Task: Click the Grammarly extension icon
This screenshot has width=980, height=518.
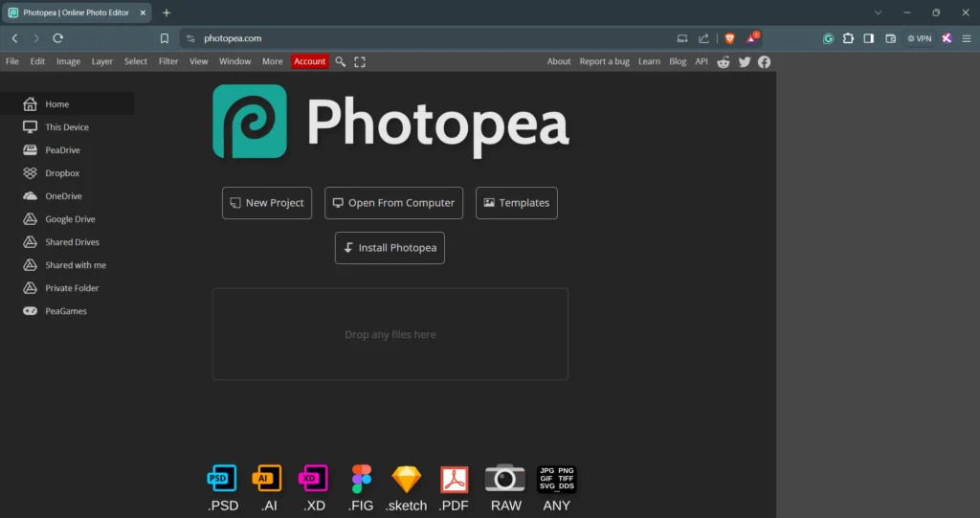Action: click(828, 38)
